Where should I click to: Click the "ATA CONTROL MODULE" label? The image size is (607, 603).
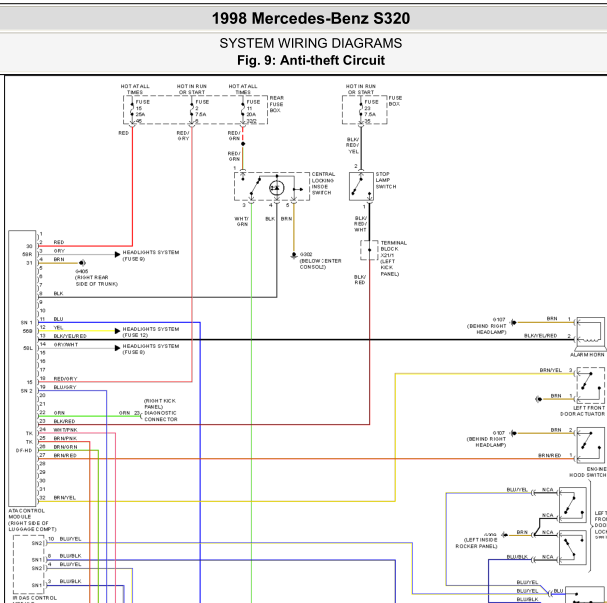point(26,514)
